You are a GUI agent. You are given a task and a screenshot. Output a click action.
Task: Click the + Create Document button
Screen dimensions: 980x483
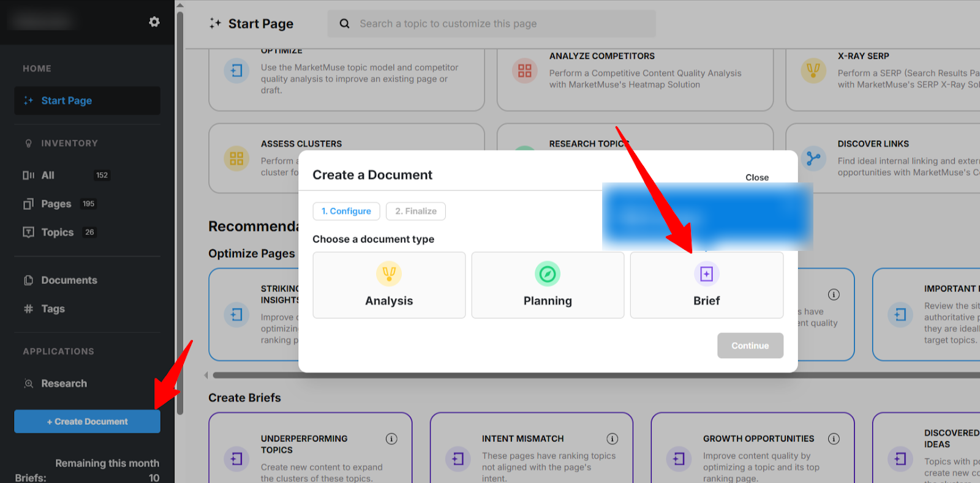(x=88, y=421)
